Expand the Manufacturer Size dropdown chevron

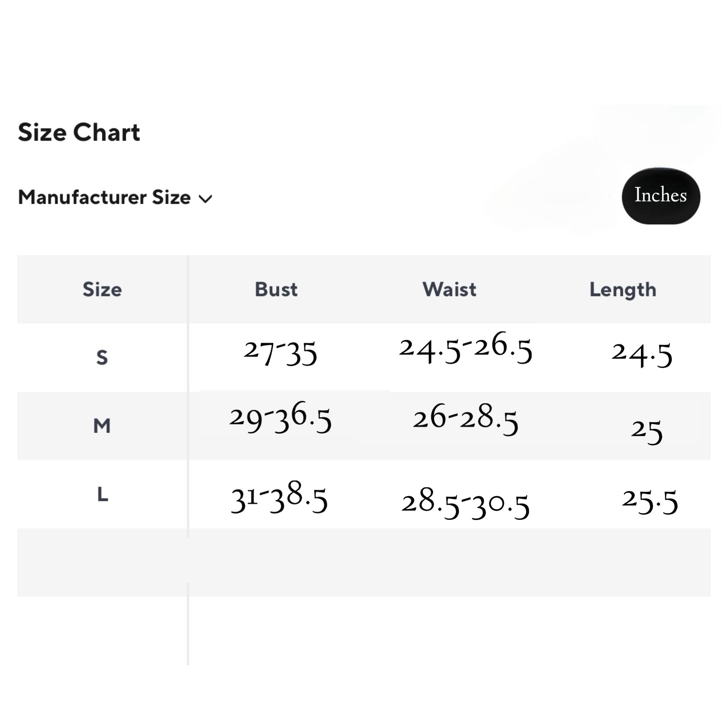point(205,199)
